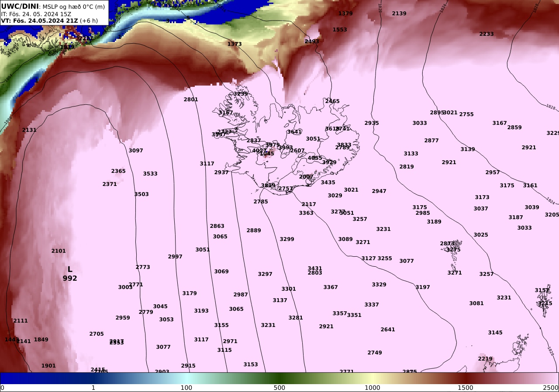The width and height of the screenshot is (559, 392).
Task: Click the 2500 label on the color scale
Action: coord(551,388)
